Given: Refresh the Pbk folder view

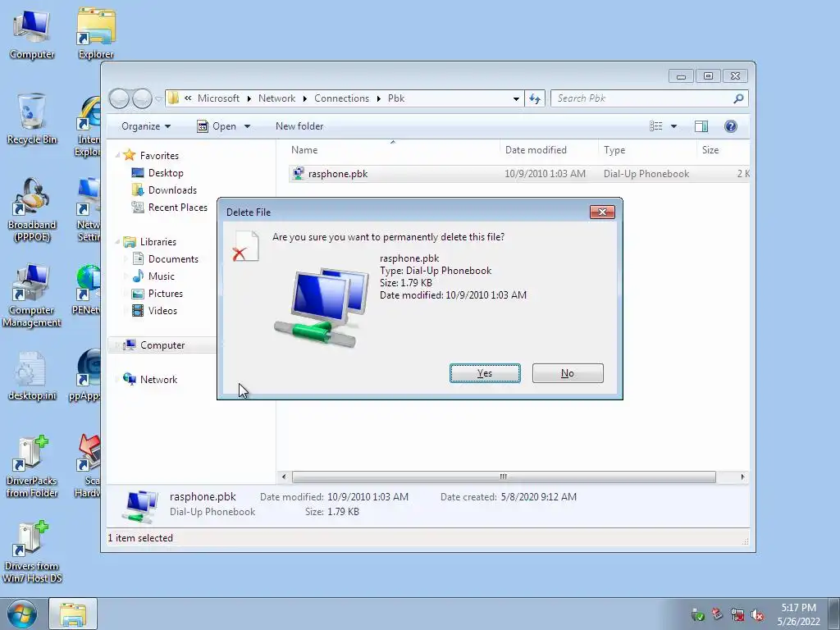Looking at the screenshot, I should 535,98.
